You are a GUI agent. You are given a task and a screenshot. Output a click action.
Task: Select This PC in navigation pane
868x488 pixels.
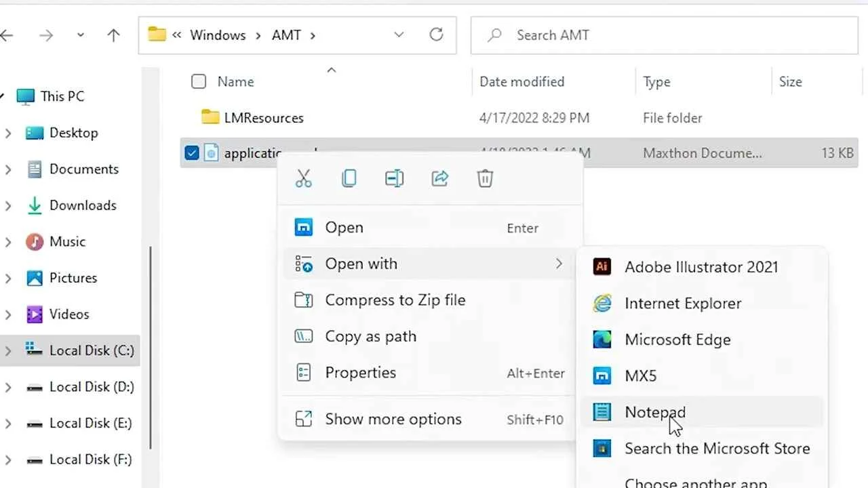tap(62, 96)
